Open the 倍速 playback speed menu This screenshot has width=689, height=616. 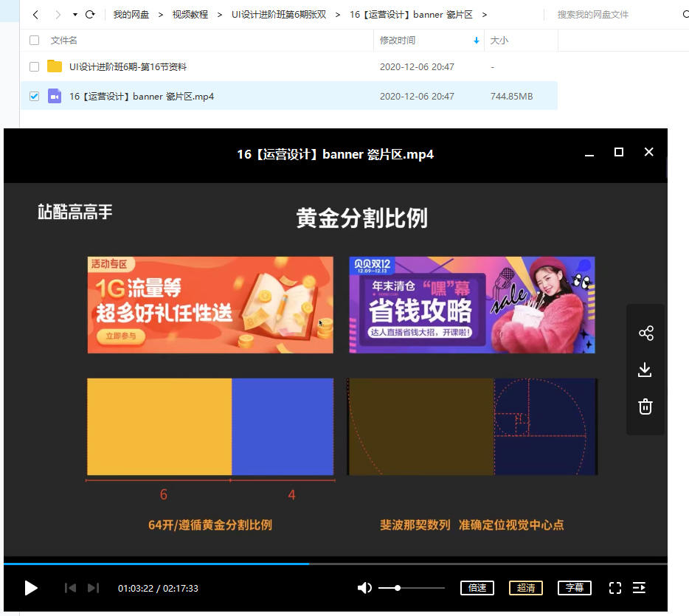477,588
